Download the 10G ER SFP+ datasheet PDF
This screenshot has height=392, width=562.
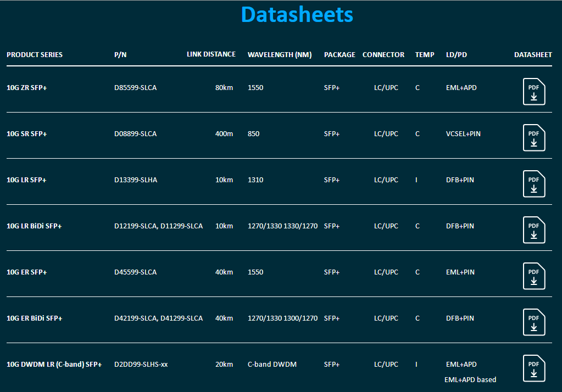pos(534,276)
